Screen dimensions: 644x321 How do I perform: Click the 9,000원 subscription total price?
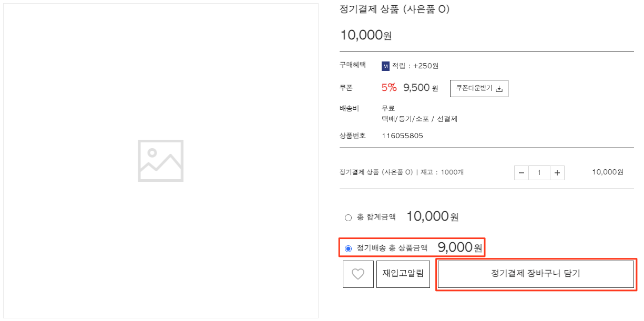click(x=460, y=247)
